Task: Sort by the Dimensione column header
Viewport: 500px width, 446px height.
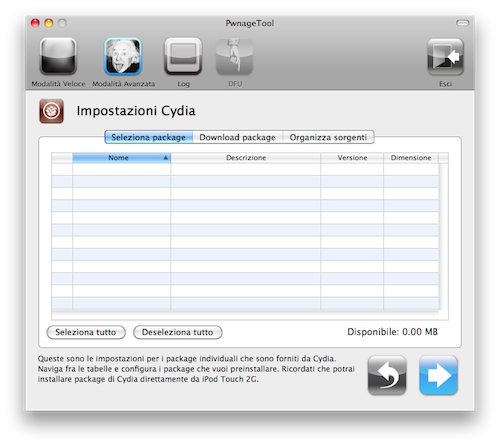Action: click(411, 158)
